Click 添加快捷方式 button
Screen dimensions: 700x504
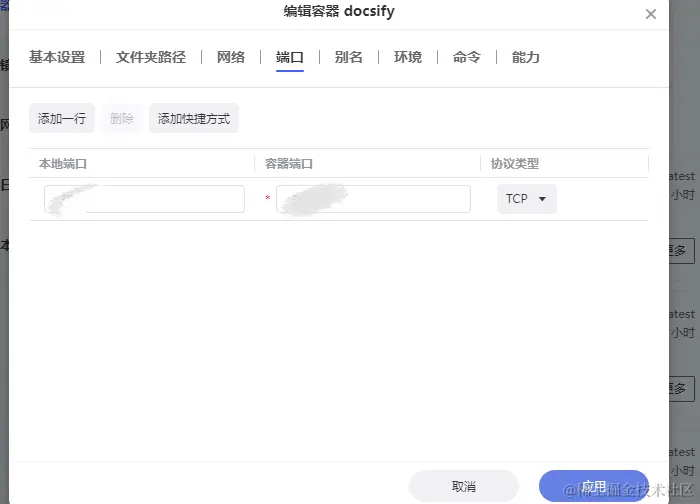[x=194, y=118]
